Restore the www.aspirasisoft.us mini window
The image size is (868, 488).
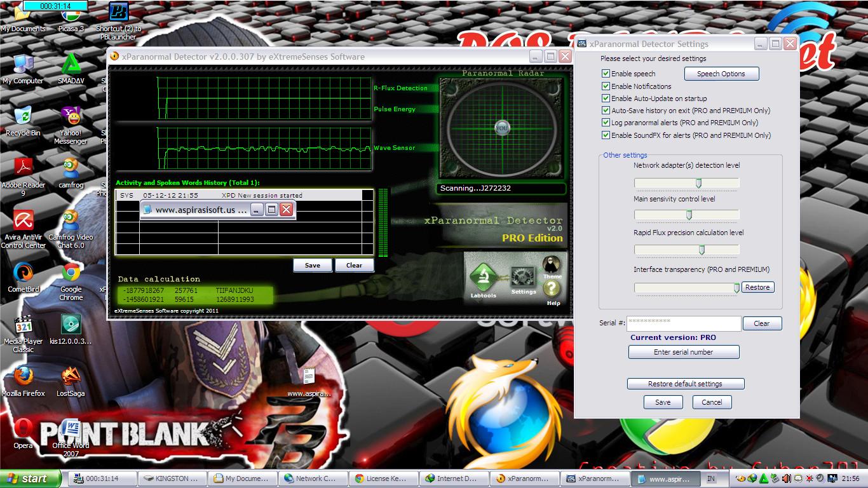click(x=271, y=210)
